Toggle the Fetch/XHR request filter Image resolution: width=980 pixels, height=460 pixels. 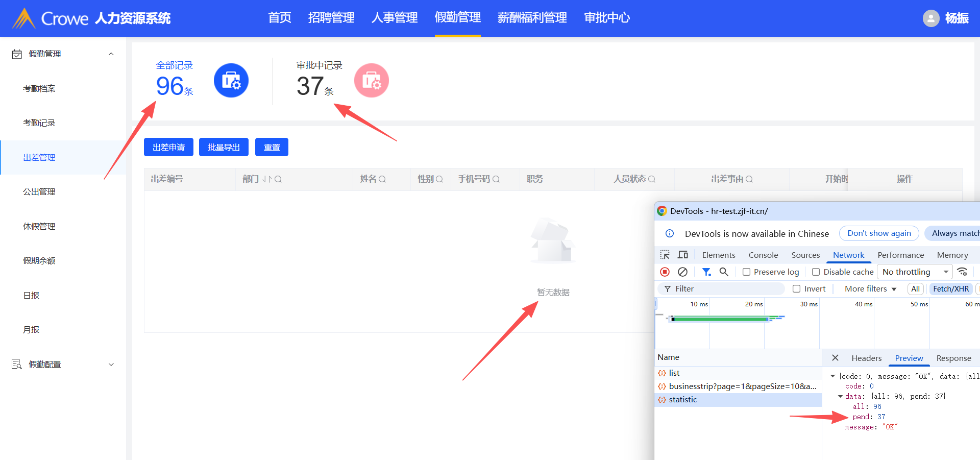[951, 289]
